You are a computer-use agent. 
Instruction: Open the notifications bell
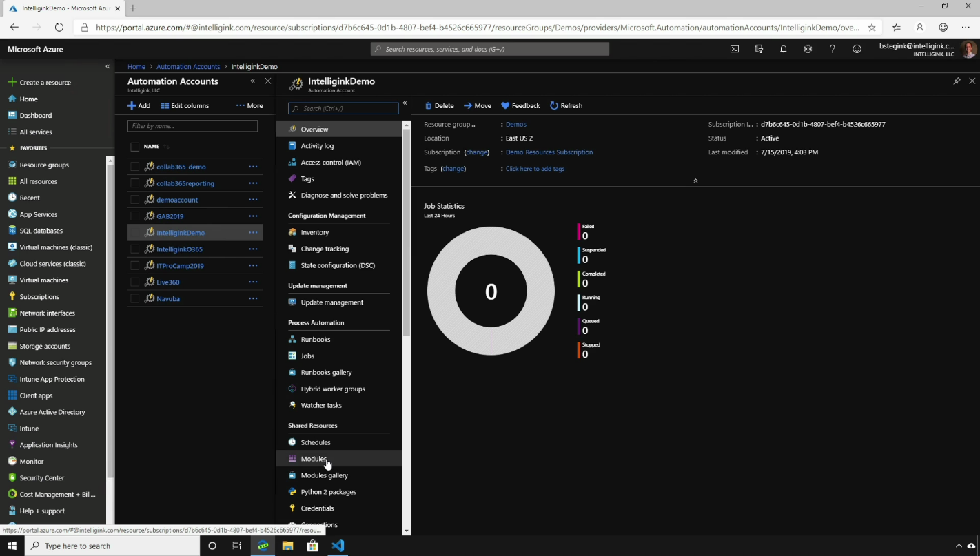pos(784,49)
